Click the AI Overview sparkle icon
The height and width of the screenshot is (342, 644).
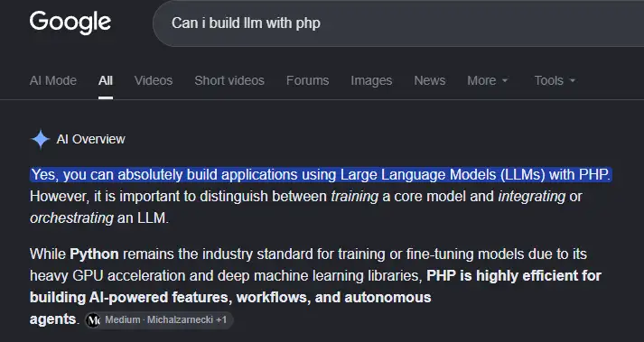[41, 139]
